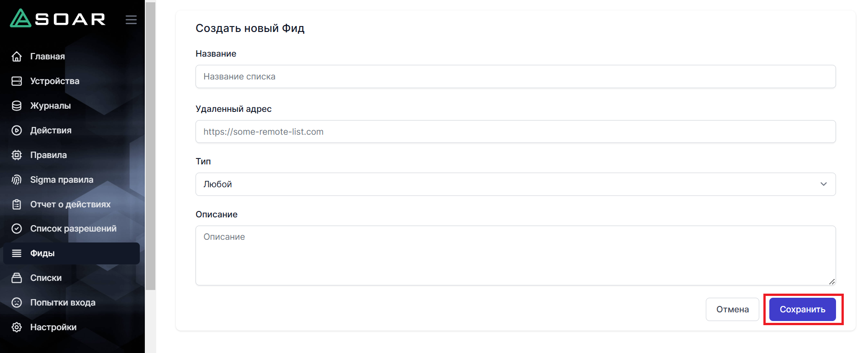Go to Попытки входа menu item
The height and width of the screenshot is (353, 868).
63,303
